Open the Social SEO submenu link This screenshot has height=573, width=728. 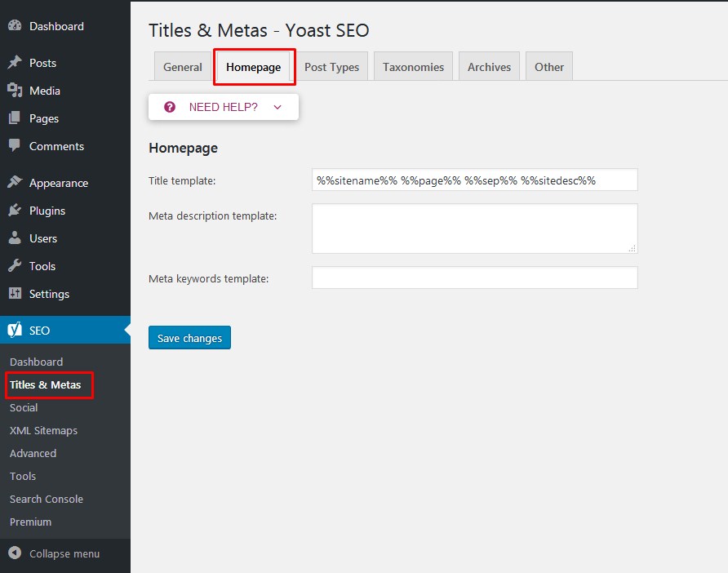[24, 407]
